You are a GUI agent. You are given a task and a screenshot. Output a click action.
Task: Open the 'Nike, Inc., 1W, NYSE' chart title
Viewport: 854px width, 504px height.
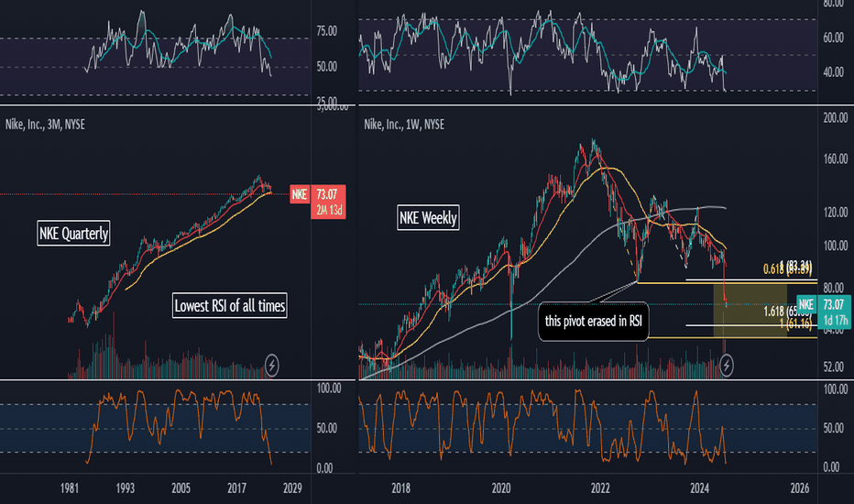coord(404,125)
